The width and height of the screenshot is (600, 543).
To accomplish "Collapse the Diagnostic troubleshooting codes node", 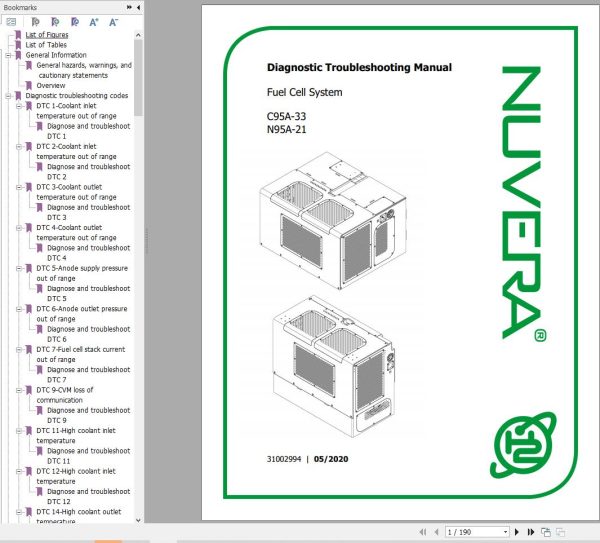I will [8, 96].
